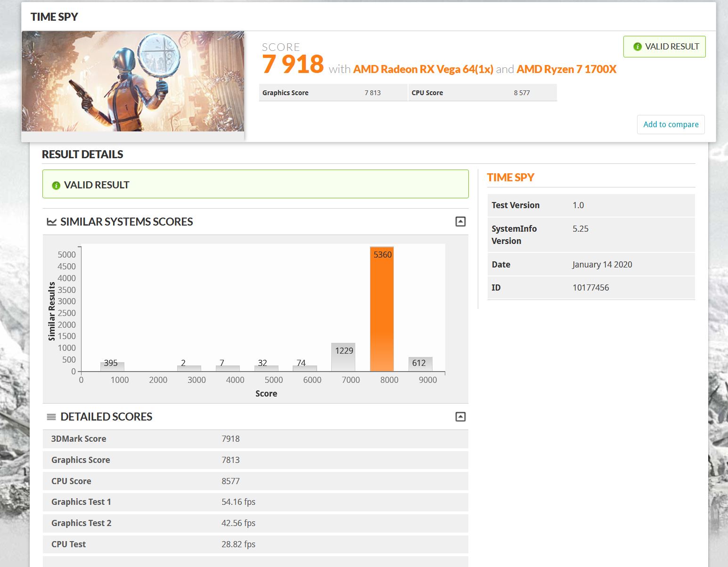The width and height of the screenshot is (728, 567).
Task: Click the 7 bar in the histogram
Action: click(x=228, y=368)
